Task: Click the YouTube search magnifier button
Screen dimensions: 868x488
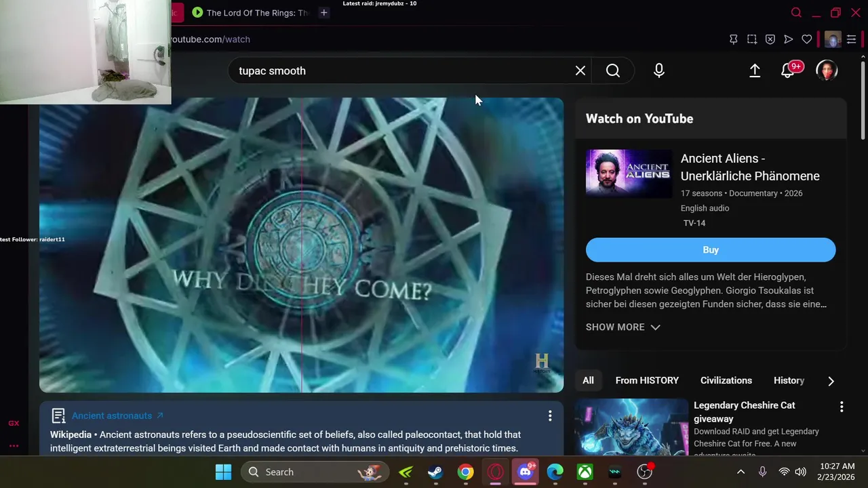Action: (x=613, y=70)
